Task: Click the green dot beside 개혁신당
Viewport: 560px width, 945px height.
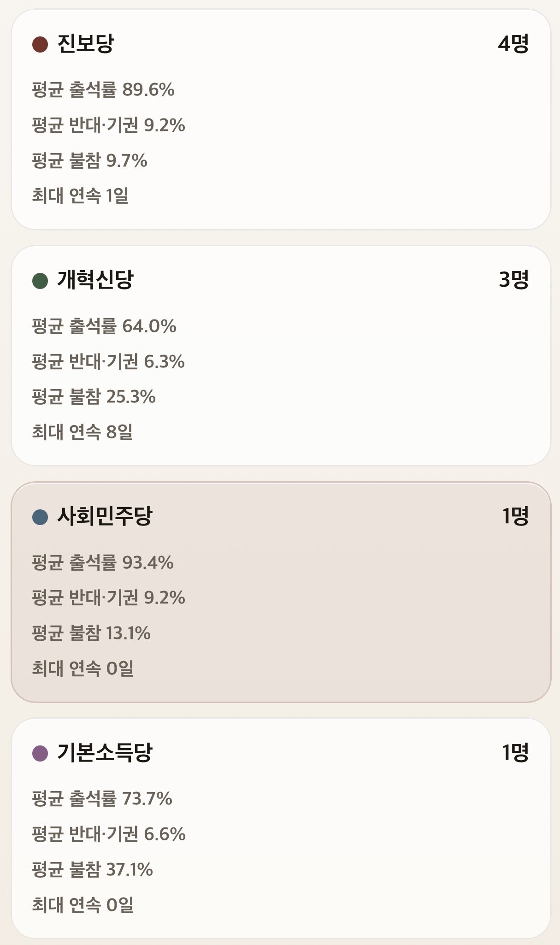Action: pos(40,281)
